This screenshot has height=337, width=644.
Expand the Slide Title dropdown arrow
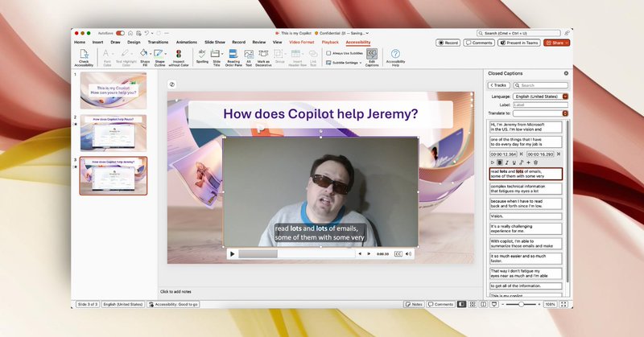pos(222,54)
